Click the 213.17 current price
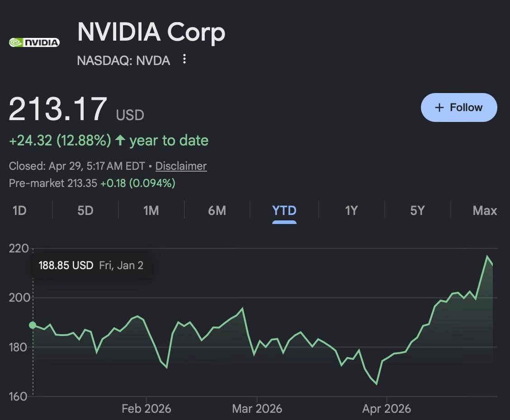This screenshot has width=510, height=420. [58, 110]
